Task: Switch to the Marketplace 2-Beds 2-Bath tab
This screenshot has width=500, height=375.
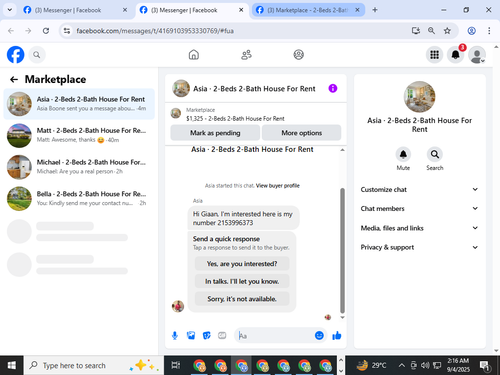Action: tap(308, 10)
